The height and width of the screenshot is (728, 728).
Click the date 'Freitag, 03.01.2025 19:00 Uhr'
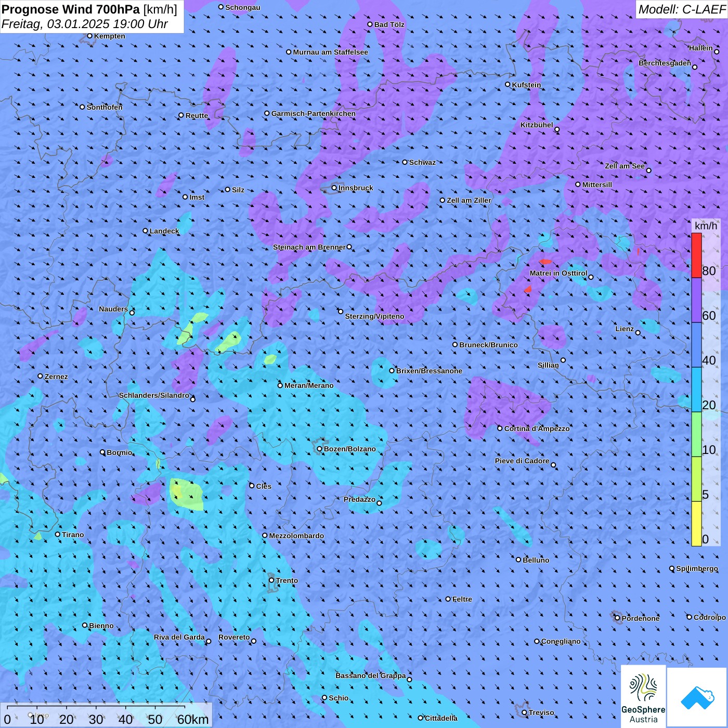pos(85,24)
